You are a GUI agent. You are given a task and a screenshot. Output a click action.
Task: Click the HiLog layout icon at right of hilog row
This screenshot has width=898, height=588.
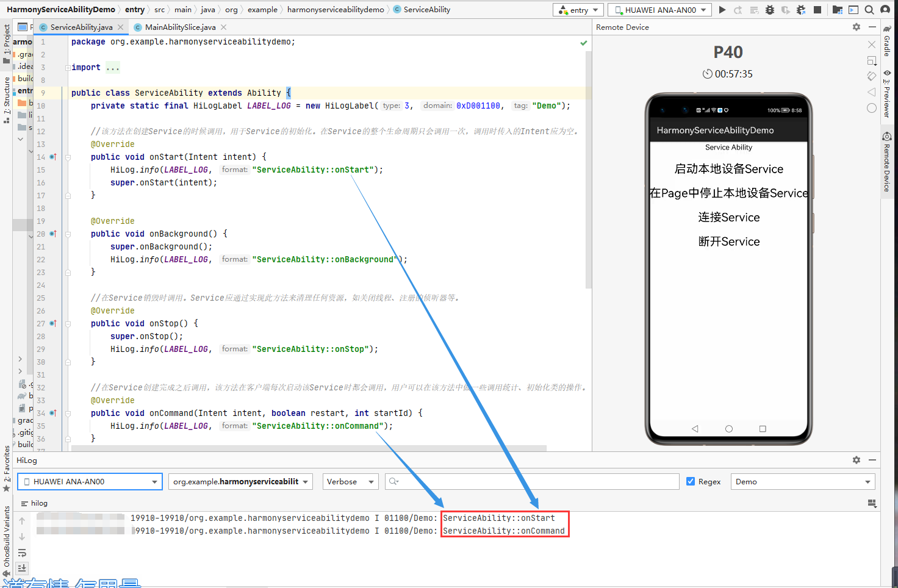(872, 503)
